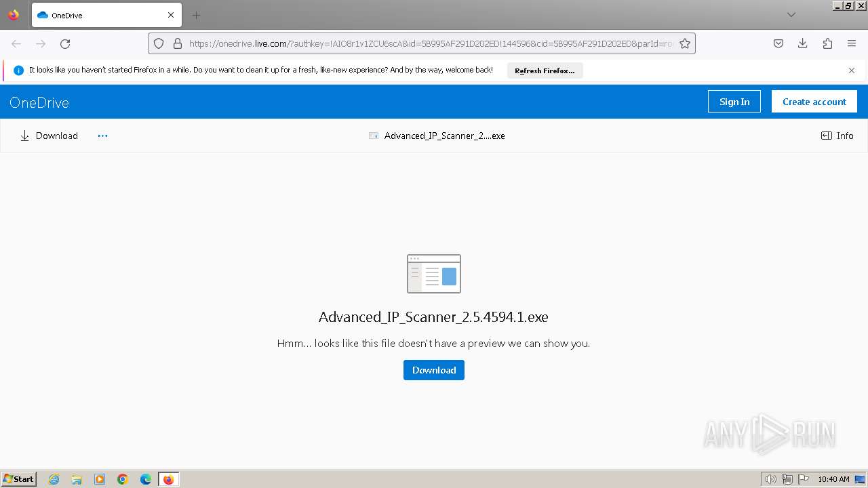Open Firefox application hamburger menu
Screen dimensions: 868x488
tap(852, 43)
